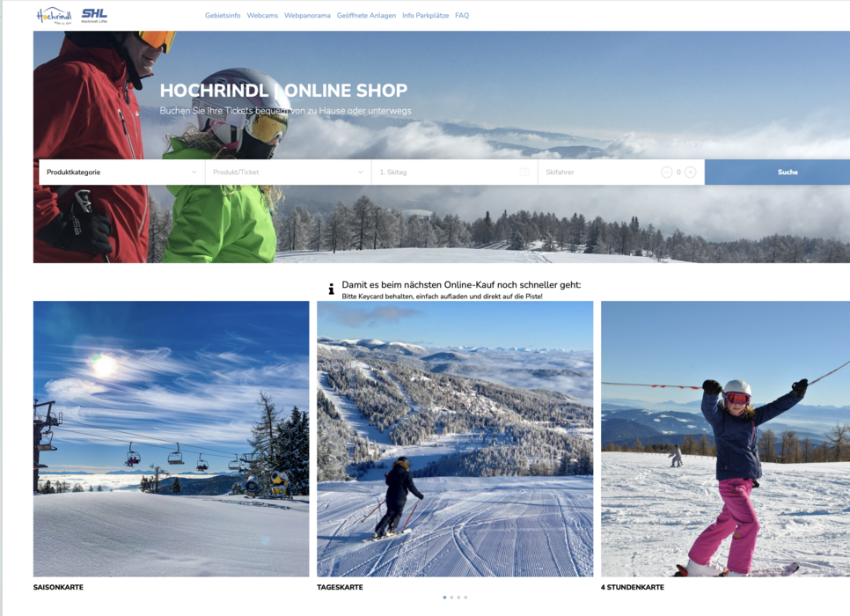The image size is (850, 616).
Task: Go to Geöffnete Anlagen page
Action: tap(366, 15)
